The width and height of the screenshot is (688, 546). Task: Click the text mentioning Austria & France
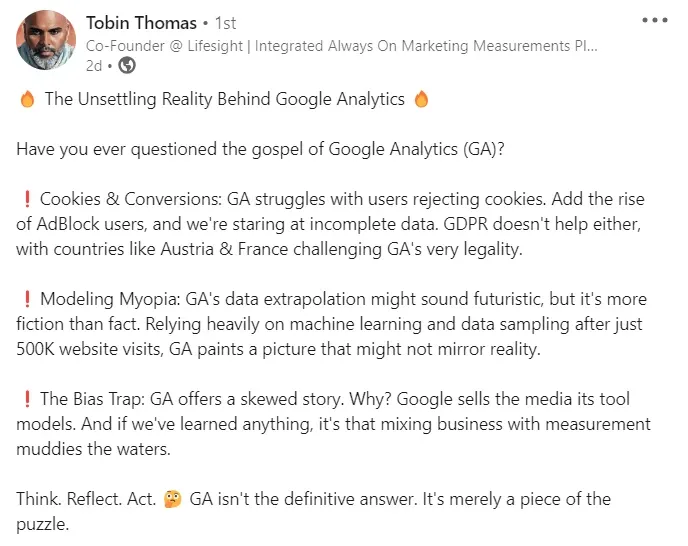269,249
